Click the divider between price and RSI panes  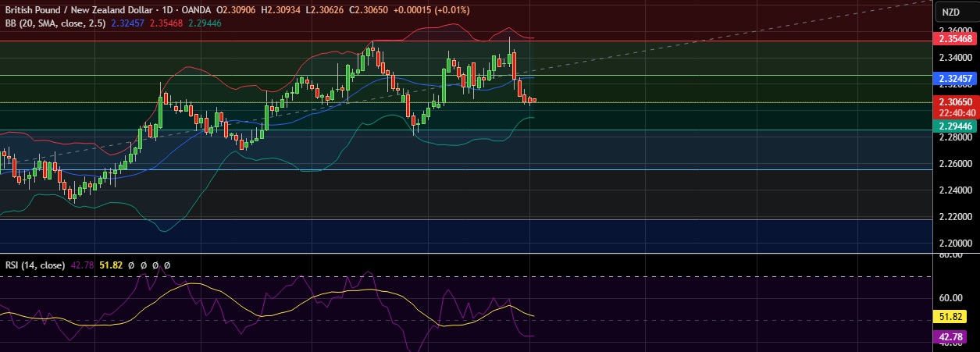click(x=469, y=253)
